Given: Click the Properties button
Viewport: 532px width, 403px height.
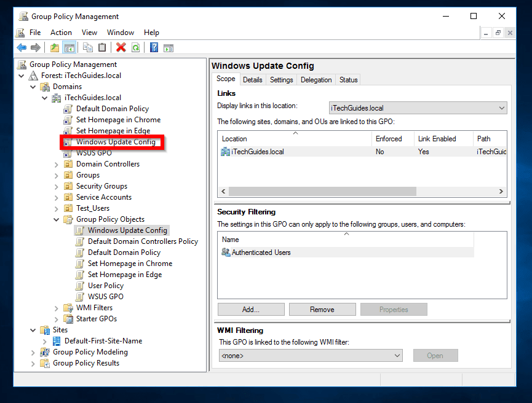Looking at the screenshot, I should point(394,310).
